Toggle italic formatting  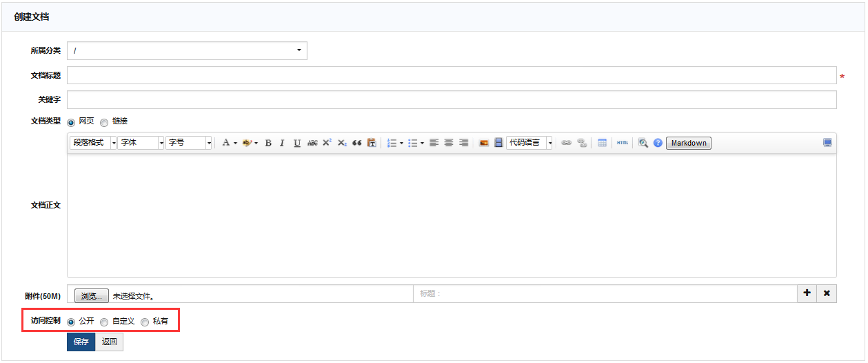[x=282, y=143]
